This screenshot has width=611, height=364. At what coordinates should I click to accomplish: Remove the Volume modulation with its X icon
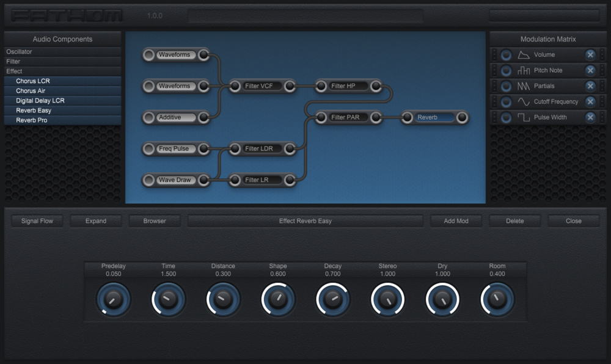pyautogui.click(x=590, y=55)
